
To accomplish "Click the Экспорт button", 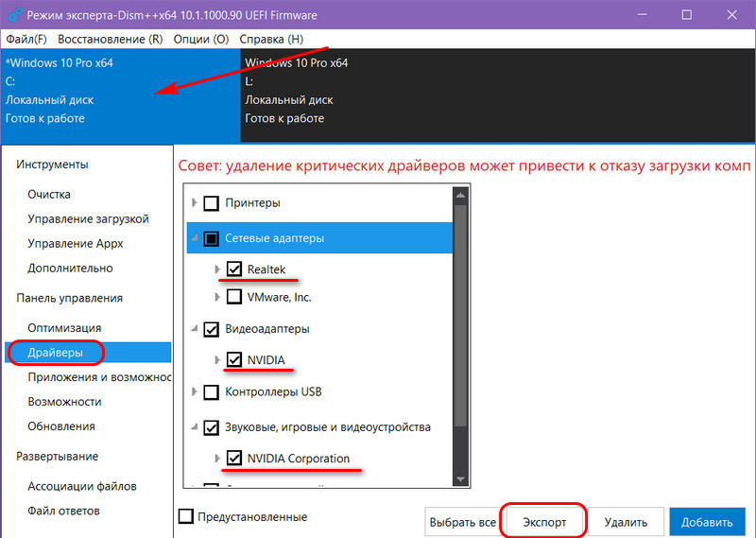I will [544, 522].
